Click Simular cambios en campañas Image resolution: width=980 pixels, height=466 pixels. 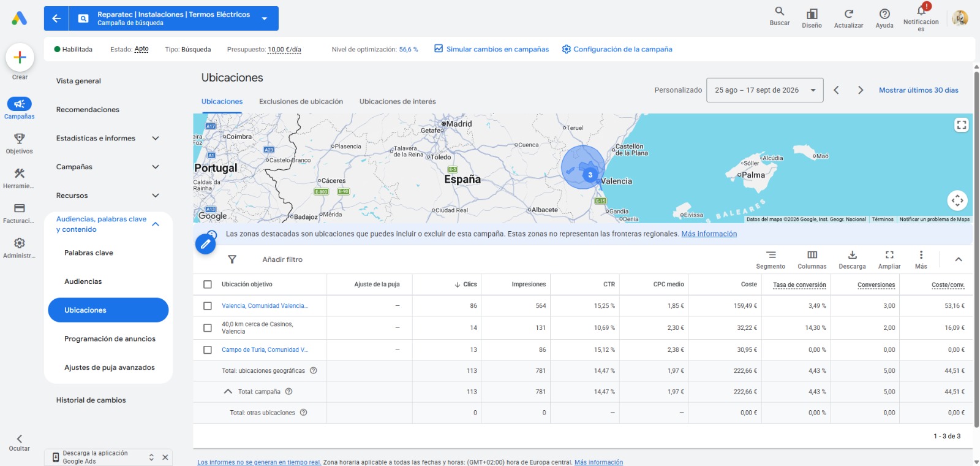coord(491,49)
